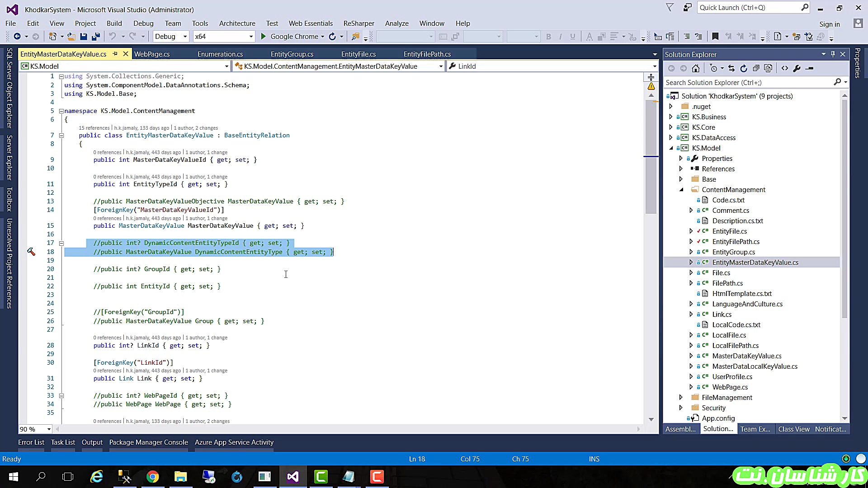868x488 pixels.
Task: Switch to the WebPage.cs tab
Action: (x=152, y=54)
